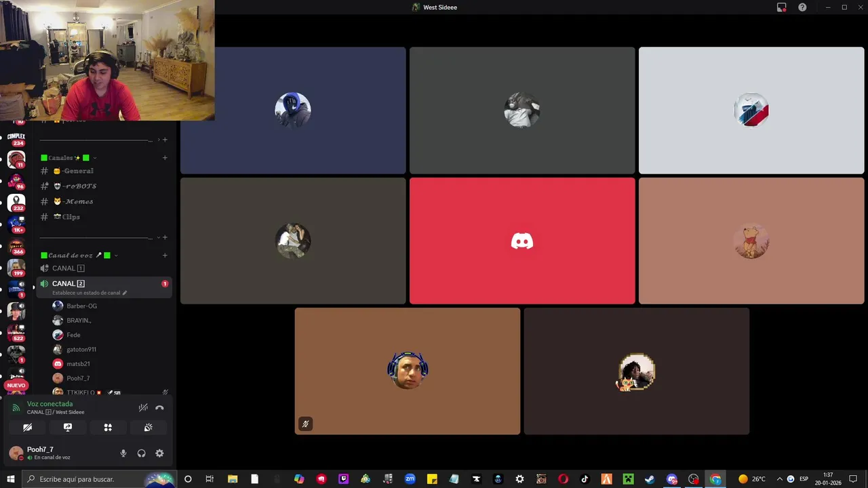Show hidden system tray icons
Viewport: 868px width, 488px height.
pyautogui.click(x=779, y=479)
